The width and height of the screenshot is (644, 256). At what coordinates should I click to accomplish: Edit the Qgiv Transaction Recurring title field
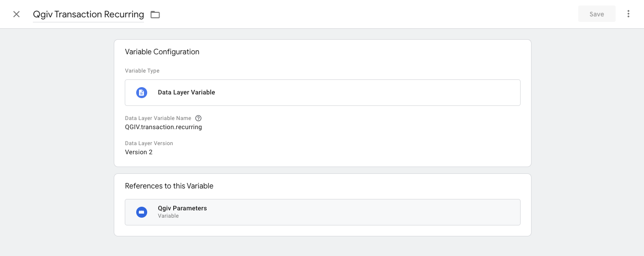pos(88,14)
